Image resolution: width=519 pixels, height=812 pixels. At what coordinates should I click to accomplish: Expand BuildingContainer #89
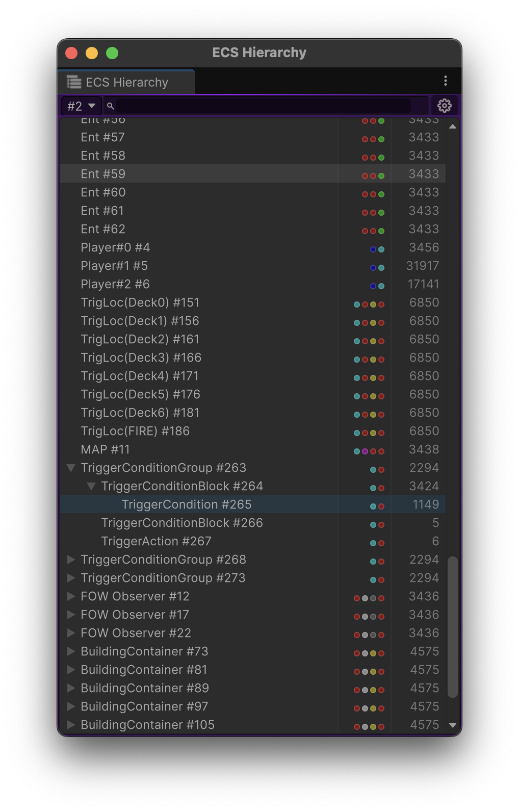point(71,688)
